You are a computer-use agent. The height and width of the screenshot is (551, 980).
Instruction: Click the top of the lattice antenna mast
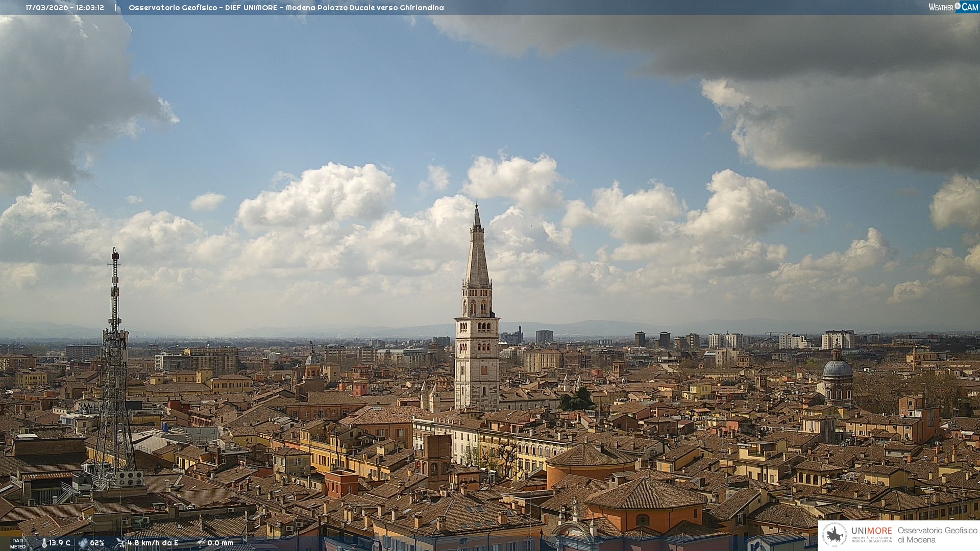tap(115, 252)
